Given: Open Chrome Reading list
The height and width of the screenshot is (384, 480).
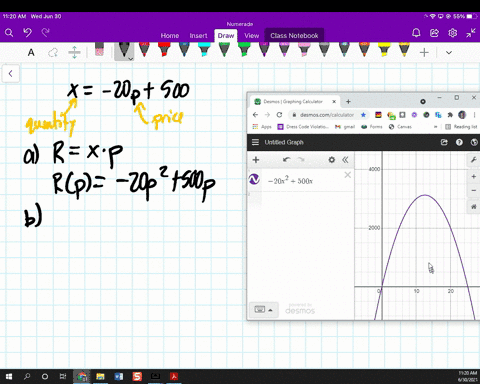Looking at the screenshot, I should click(461, 127).
